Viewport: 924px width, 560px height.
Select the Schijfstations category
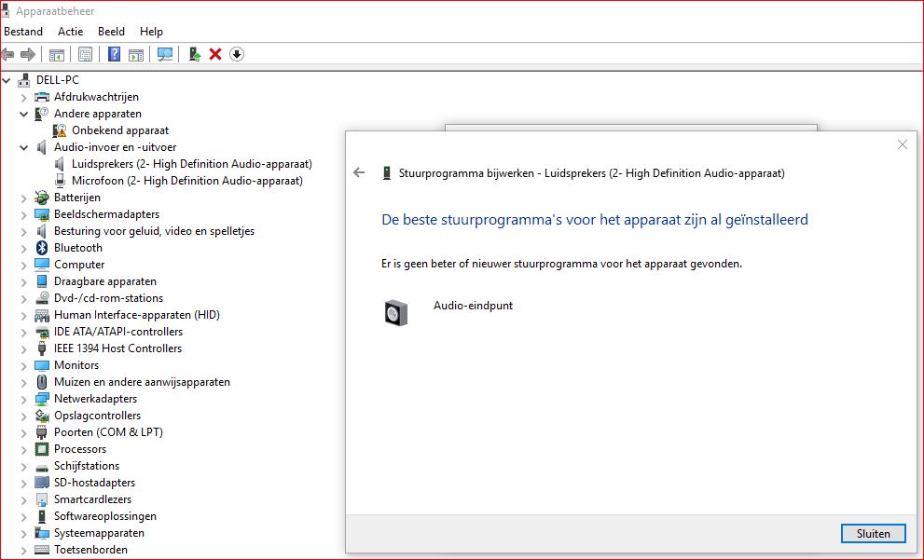[x=86, y=467]
